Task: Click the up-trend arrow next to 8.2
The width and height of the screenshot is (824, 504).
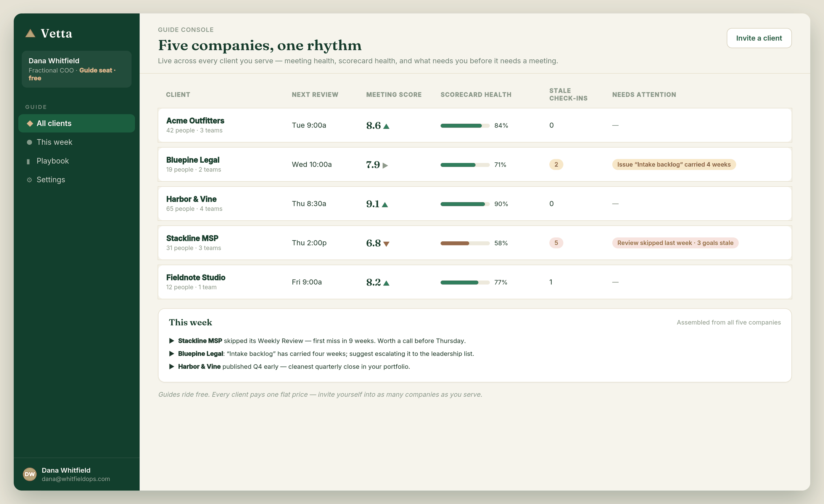Action: pyautogui.click(x=386, y=283)
